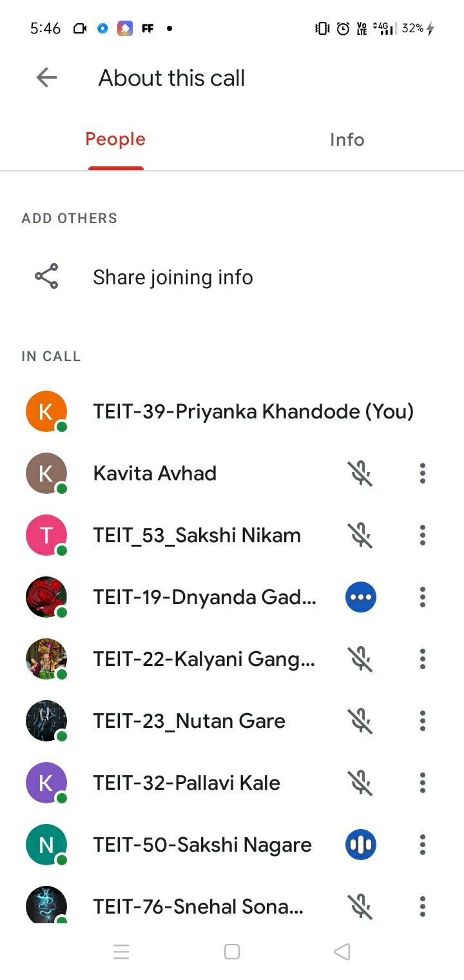The image size is (464, 980).
Task: Open more options for TEIT-32-Pallavi Kale
Action: [423, 783]
